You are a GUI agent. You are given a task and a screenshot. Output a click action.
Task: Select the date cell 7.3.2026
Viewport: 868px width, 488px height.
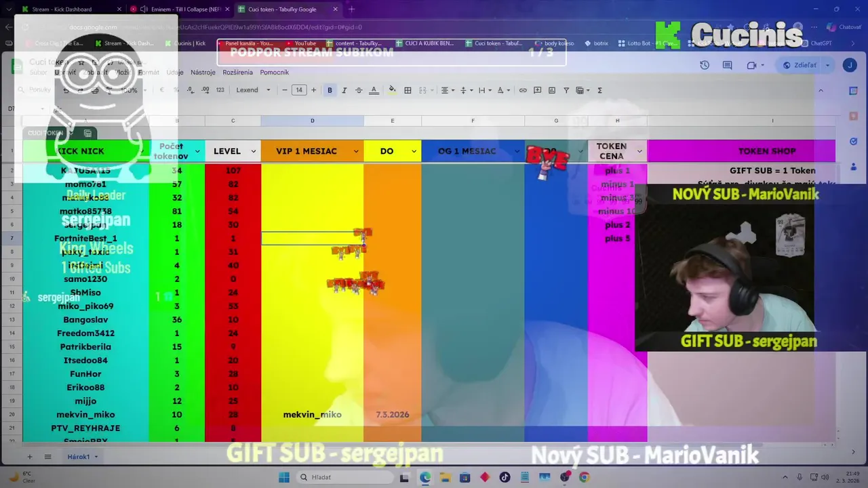point(392,415)
